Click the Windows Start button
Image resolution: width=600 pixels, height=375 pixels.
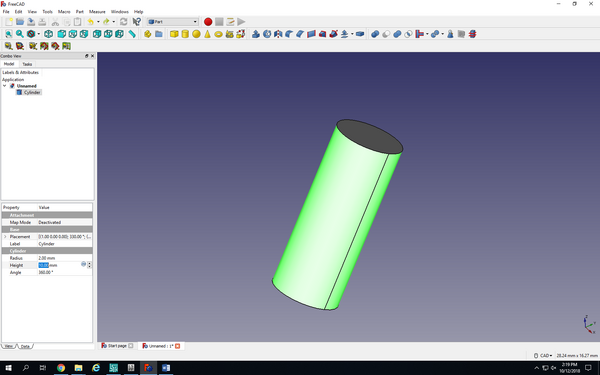coord(8,368)
